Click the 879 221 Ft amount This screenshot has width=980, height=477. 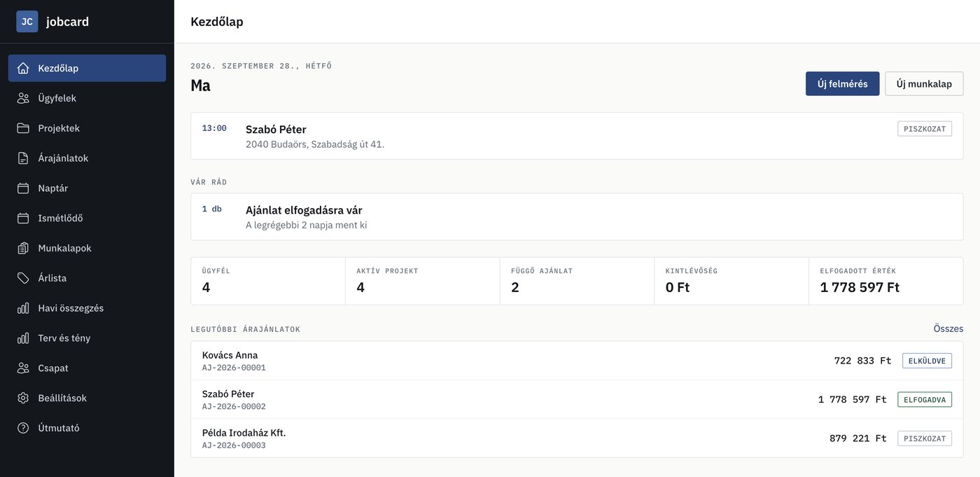[x=858, y=438]
